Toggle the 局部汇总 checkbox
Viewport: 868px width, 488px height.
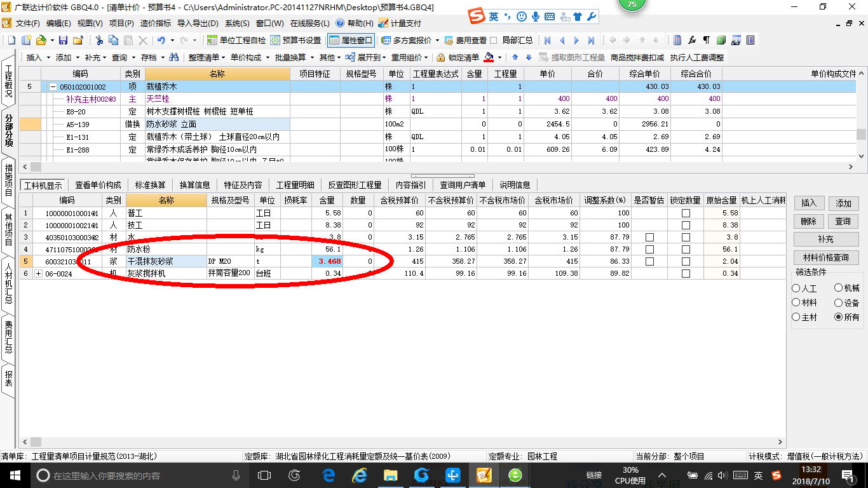point(495,40)
